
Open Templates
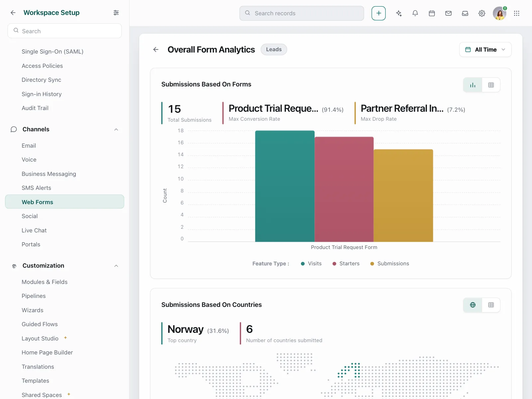tap(35, 381)
